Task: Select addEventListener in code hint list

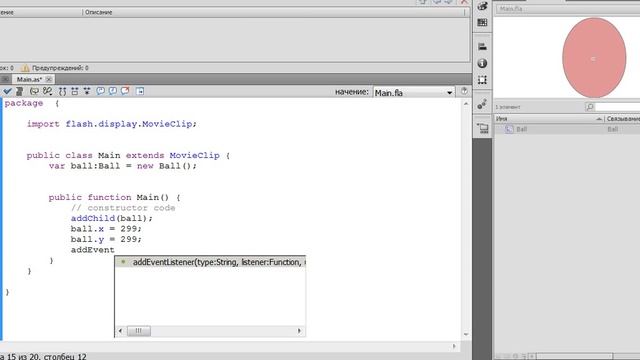Action: 210,262
